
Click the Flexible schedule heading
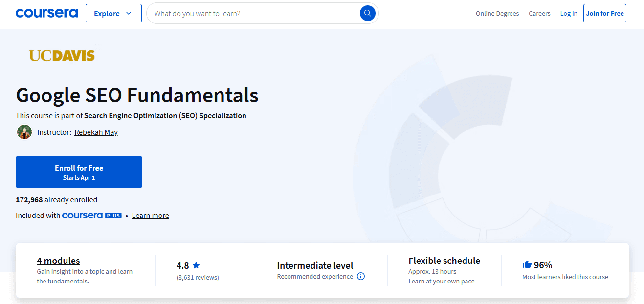pyautogui.click(x=444, y=261)
